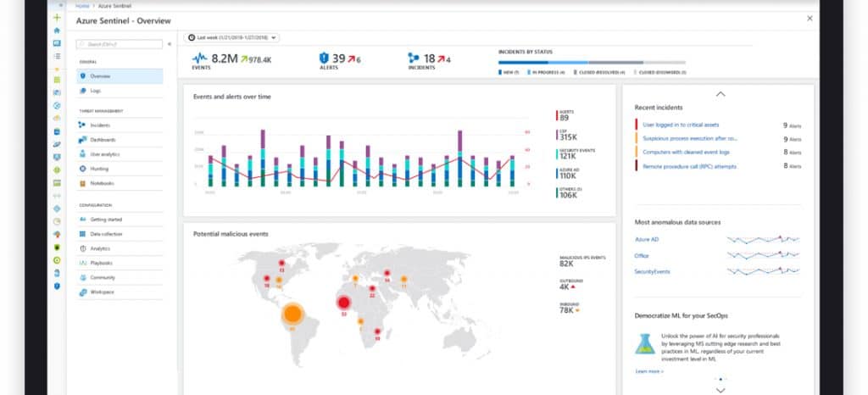Image resolution: width=868 pixels, height=395 pixels.
Task: Click the CEF 315K legend entry
Action: (567, 135)
